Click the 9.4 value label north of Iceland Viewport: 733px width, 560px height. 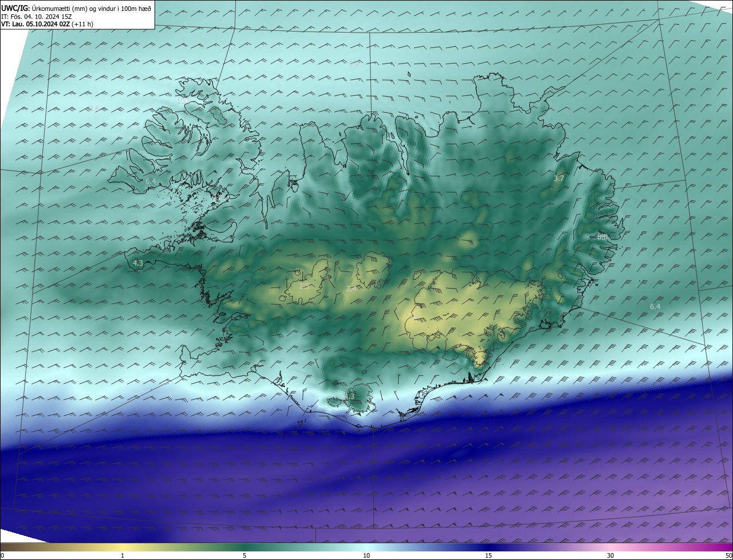354,65
